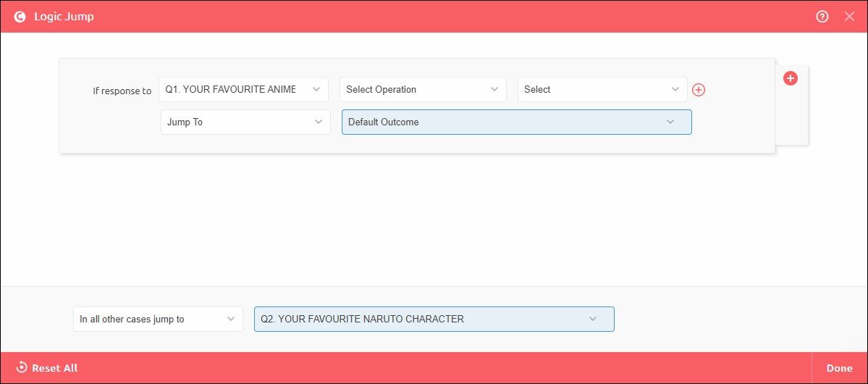Choose the Q2. YOUR FAVOURITE NARUTO CHARACTER dropdown
Screen dimensions: 868x384
tap(434, 320)
